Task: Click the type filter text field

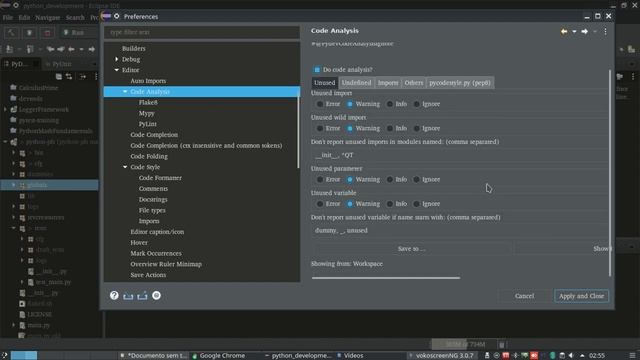Action: click(x=202, y=32)
